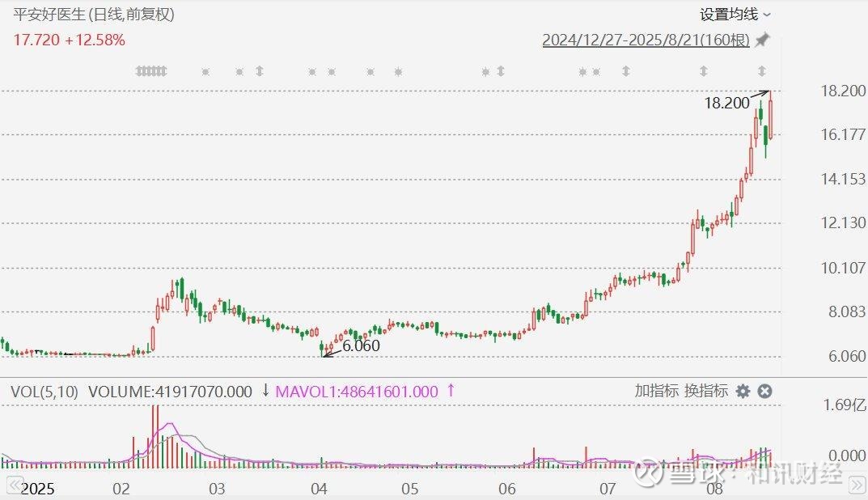
Task: Click the 2025 label on the time axis
Action: (x=38, y=489)
